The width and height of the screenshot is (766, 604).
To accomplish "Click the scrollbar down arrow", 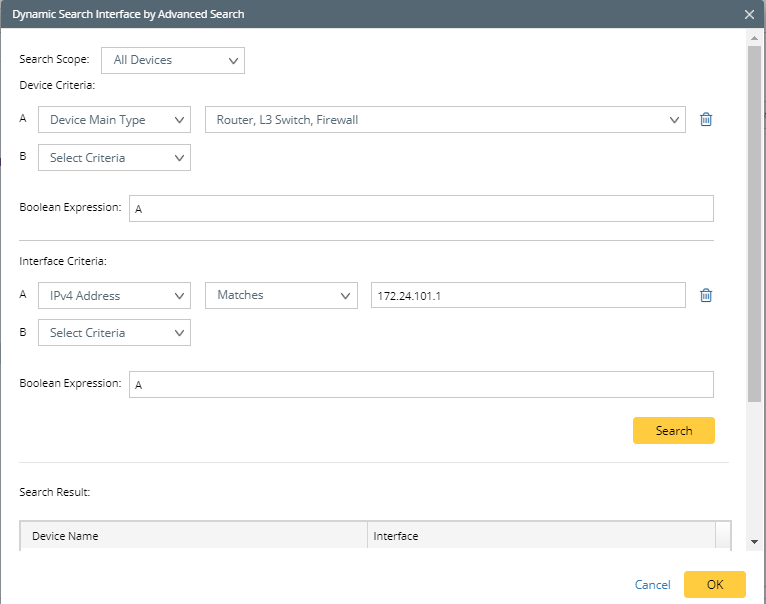I will [755, 541].
